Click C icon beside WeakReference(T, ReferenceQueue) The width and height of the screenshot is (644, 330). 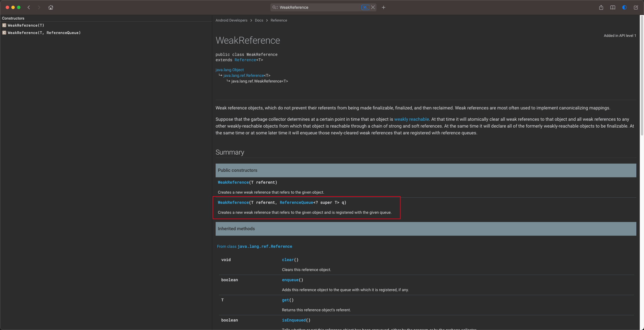click(x=4, y=33)
